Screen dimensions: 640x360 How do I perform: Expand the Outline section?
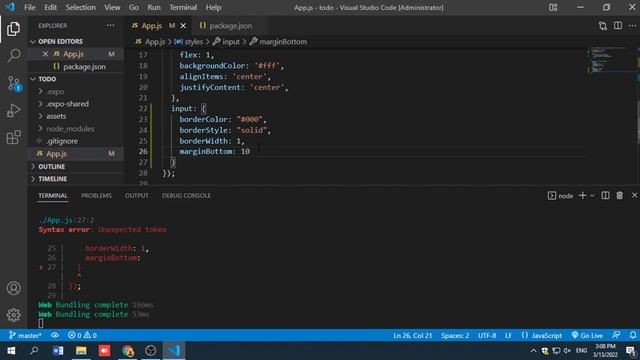(51, 167)
